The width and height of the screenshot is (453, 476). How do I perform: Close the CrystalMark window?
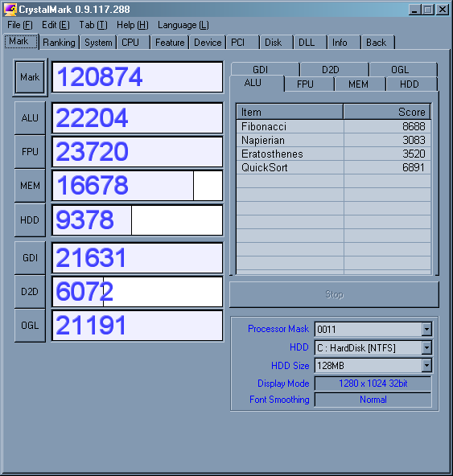[443, 10]
